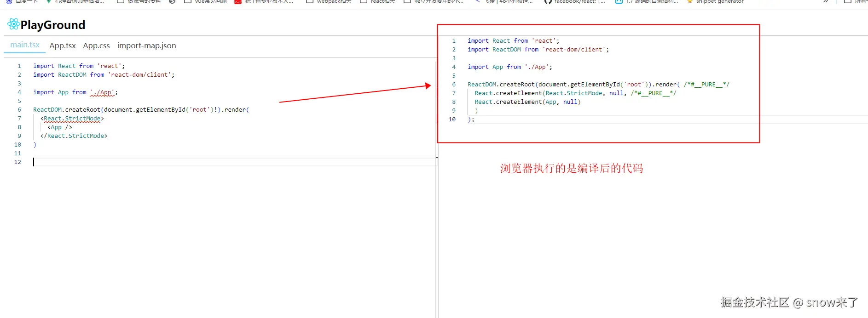Click the /*#__PURE__*/ comment on compiled line 6

coord(706,85)
